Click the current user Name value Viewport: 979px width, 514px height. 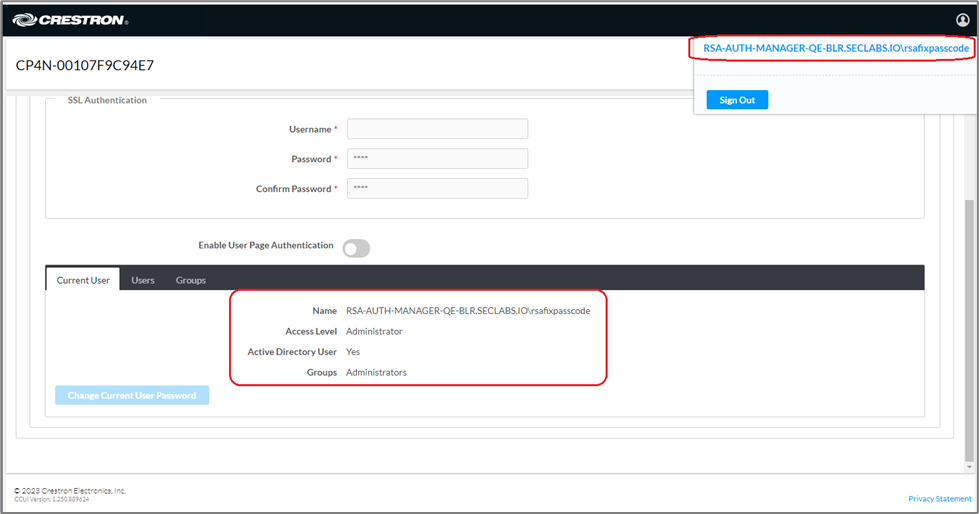[467, 311]
